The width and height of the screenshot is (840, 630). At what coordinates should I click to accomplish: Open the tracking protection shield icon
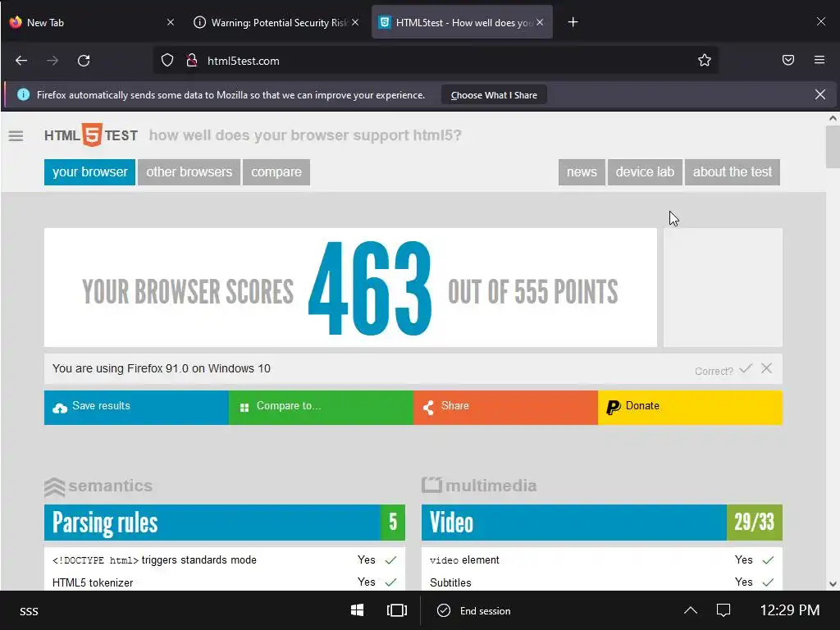pos(167,61)
